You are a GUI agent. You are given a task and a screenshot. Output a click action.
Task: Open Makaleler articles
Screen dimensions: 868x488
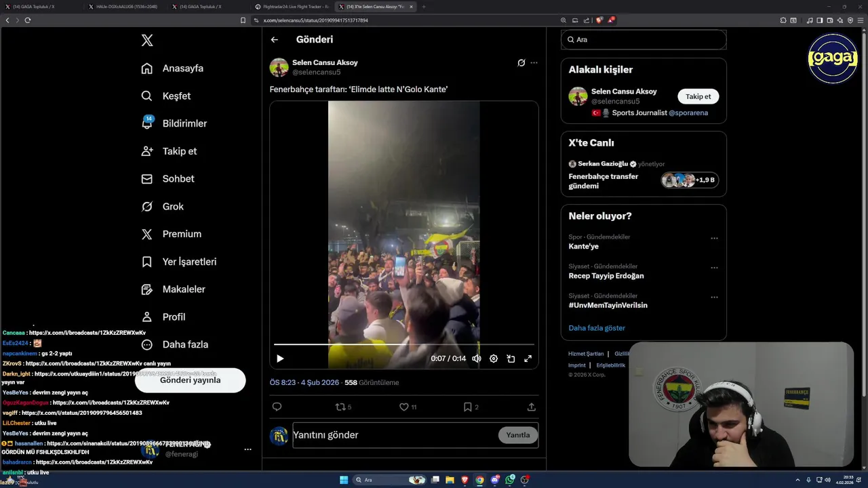[173, 289]
